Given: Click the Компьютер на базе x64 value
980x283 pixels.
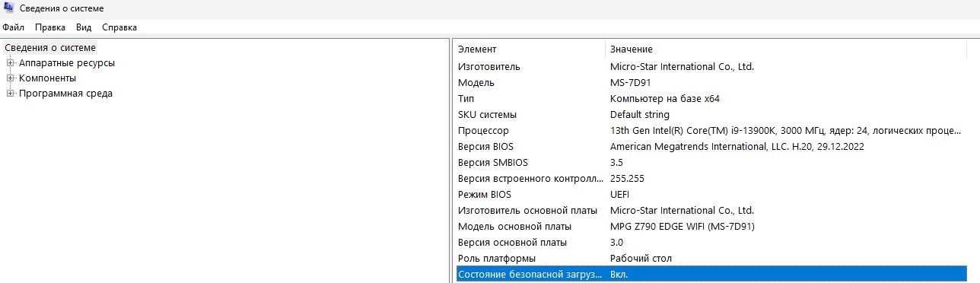Looking at the screenshot, I should point(665,98).
